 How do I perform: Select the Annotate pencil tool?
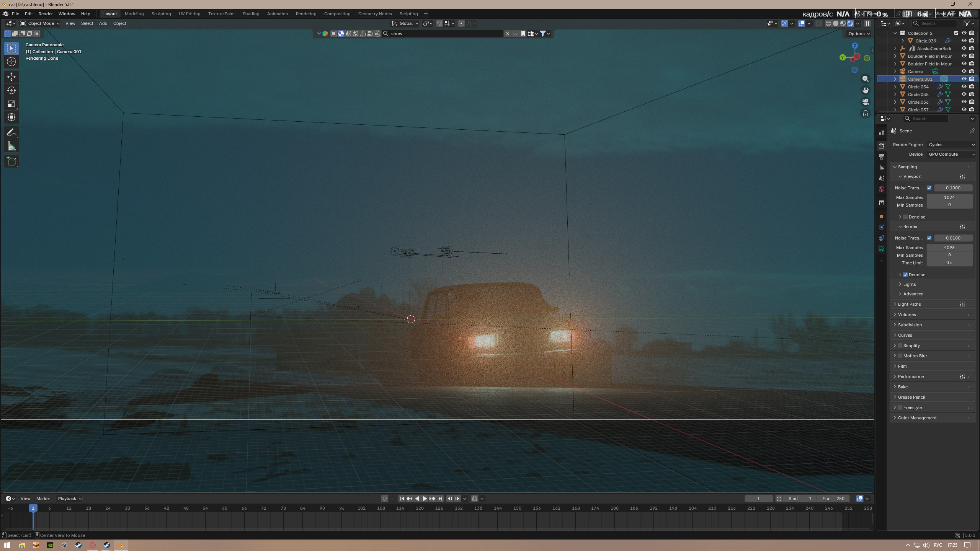coord(11,132)
